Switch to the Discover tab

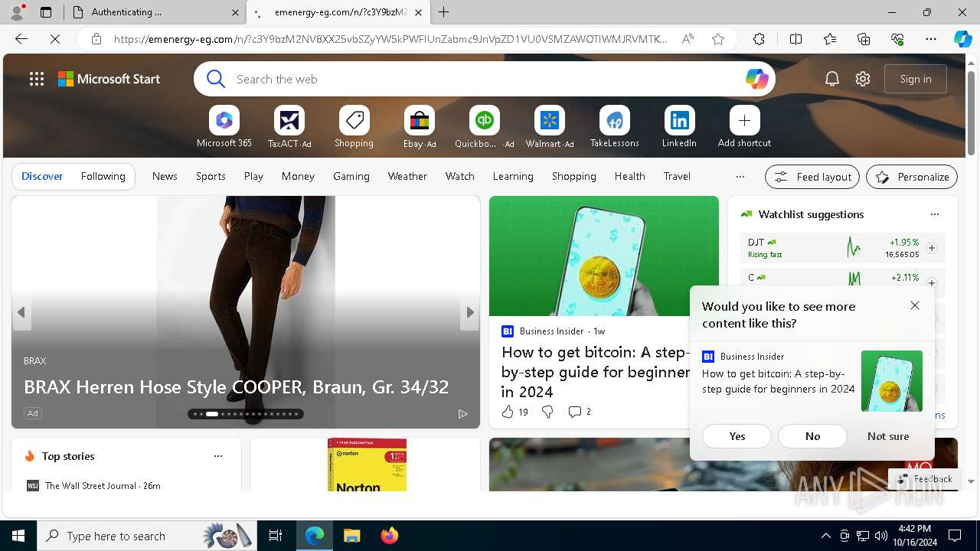(x=42, y=176)
